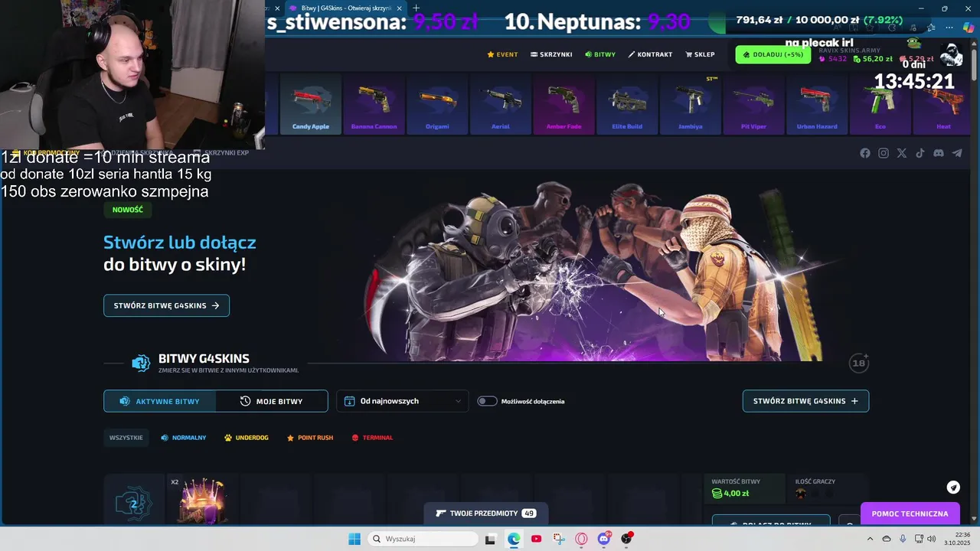Select the Elite Build skin drop

click(x=627, y=104)
